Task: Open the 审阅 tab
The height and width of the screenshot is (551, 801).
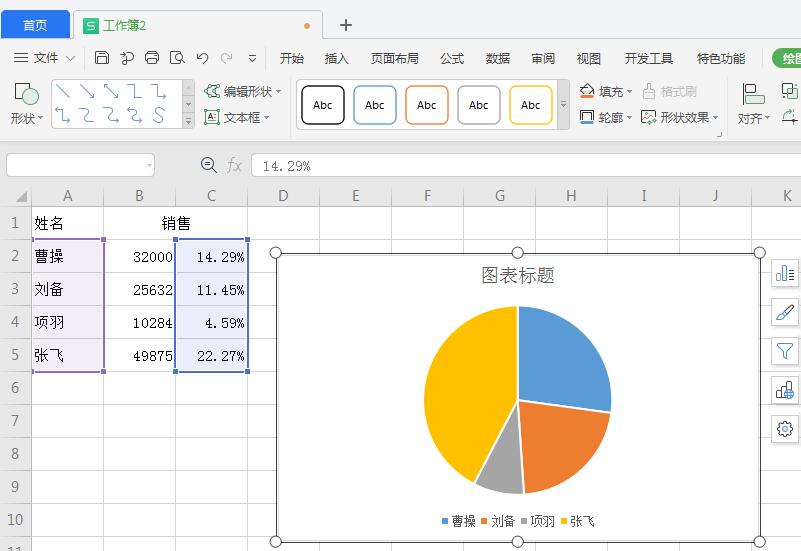Action: tap(543, 58)
